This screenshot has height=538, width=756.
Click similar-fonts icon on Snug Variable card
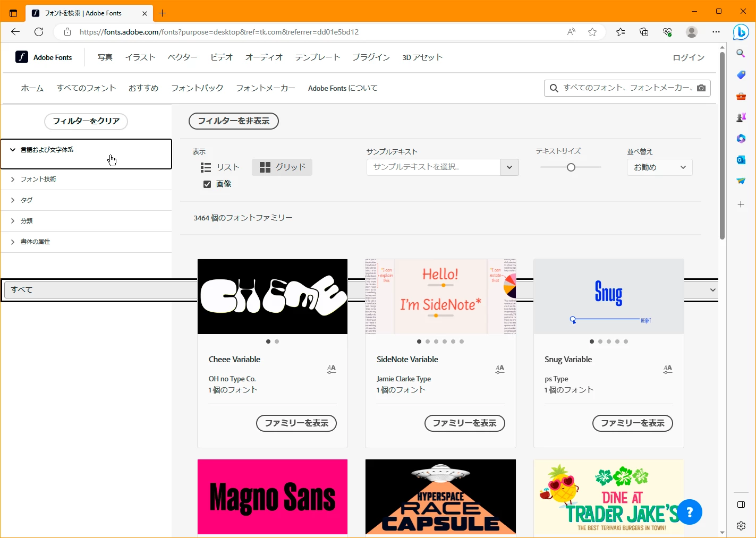[668, 369]
